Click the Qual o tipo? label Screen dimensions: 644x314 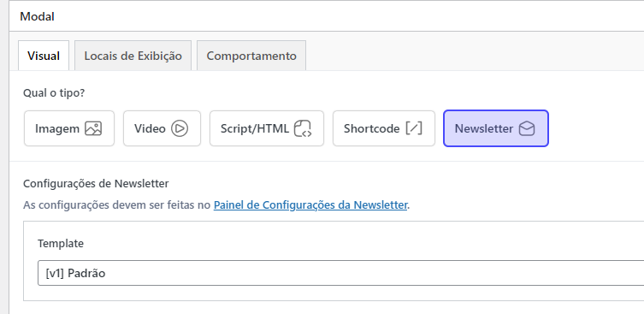pyautogui.click(x=54, y=93)
